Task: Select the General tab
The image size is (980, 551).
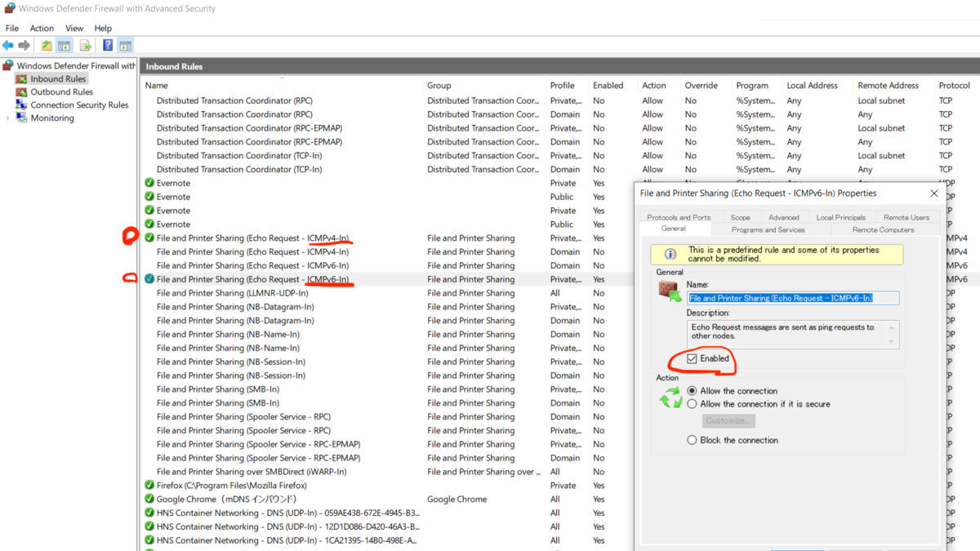Action: pos(674,229)
